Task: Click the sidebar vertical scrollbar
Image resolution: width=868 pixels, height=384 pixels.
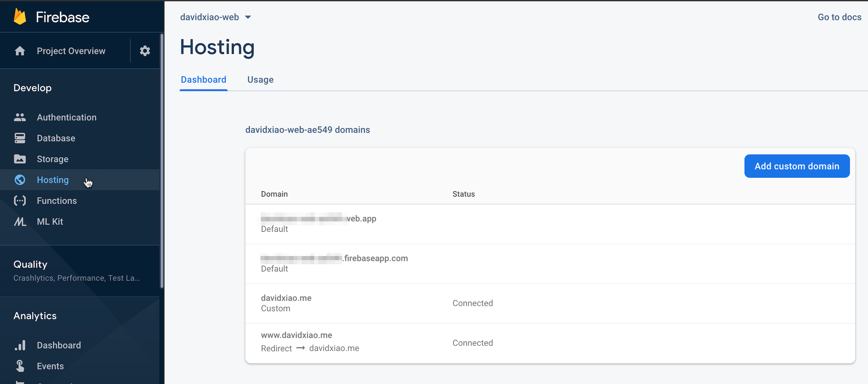Action: tap(162, 161)
